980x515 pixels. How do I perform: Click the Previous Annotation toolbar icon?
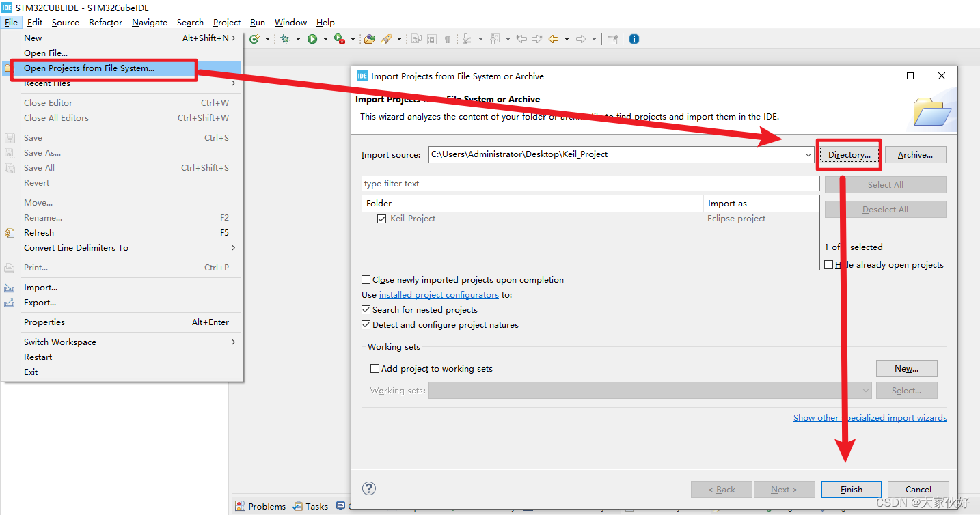495,39
